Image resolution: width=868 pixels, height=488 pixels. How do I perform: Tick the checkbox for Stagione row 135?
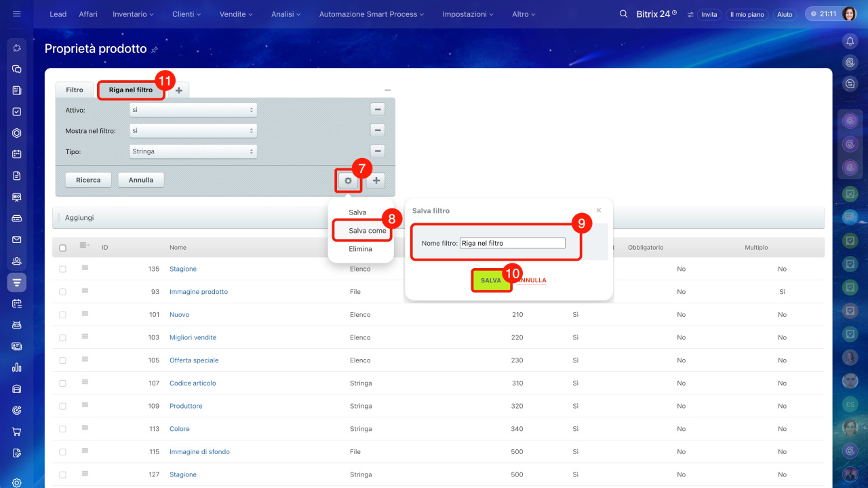(x=62, y=269)
